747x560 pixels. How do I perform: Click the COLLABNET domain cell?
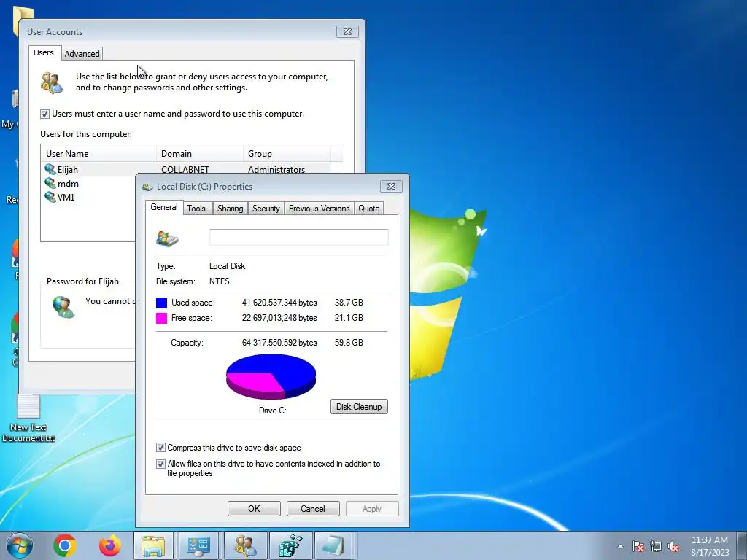(185, 169)
